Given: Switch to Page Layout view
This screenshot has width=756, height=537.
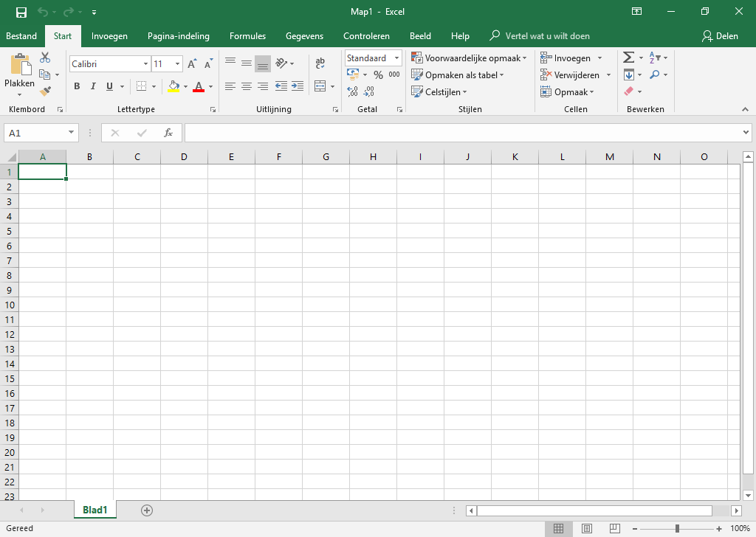Looking at the screenshot, I should 587,528.
